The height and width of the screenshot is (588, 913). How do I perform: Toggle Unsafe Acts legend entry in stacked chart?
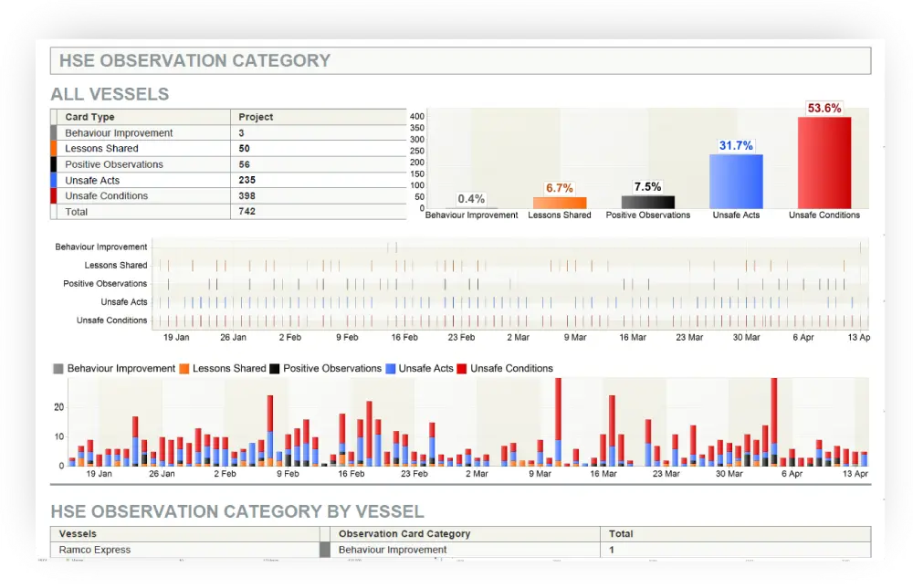point(419,369)
